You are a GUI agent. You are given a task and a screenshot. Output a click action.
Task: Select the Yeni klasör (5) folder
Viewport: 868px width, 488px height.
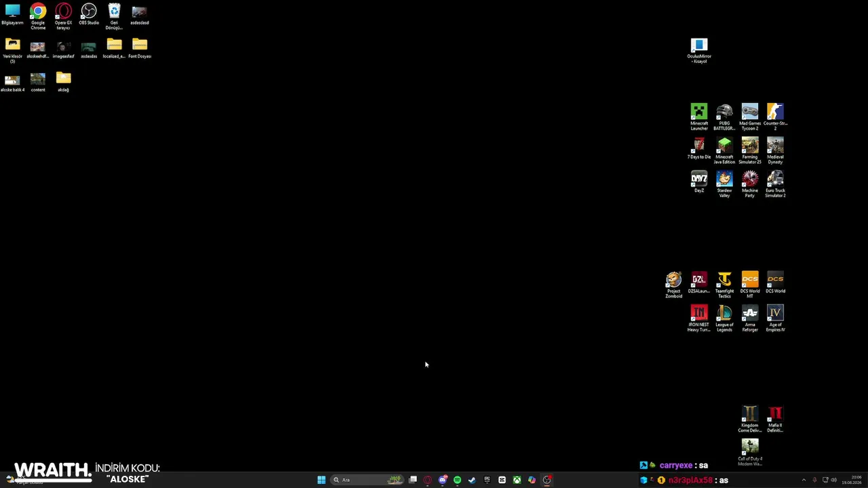12,50
